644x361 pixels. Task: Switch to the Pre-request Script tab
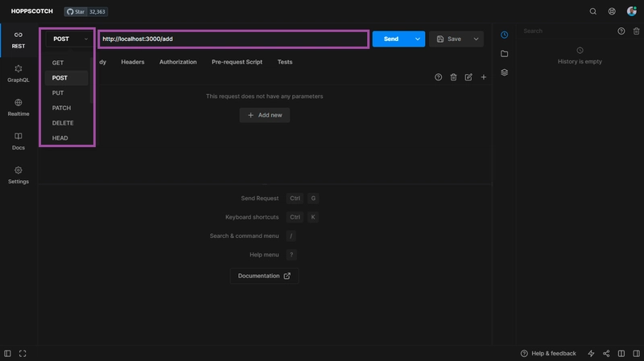(237, 62)
